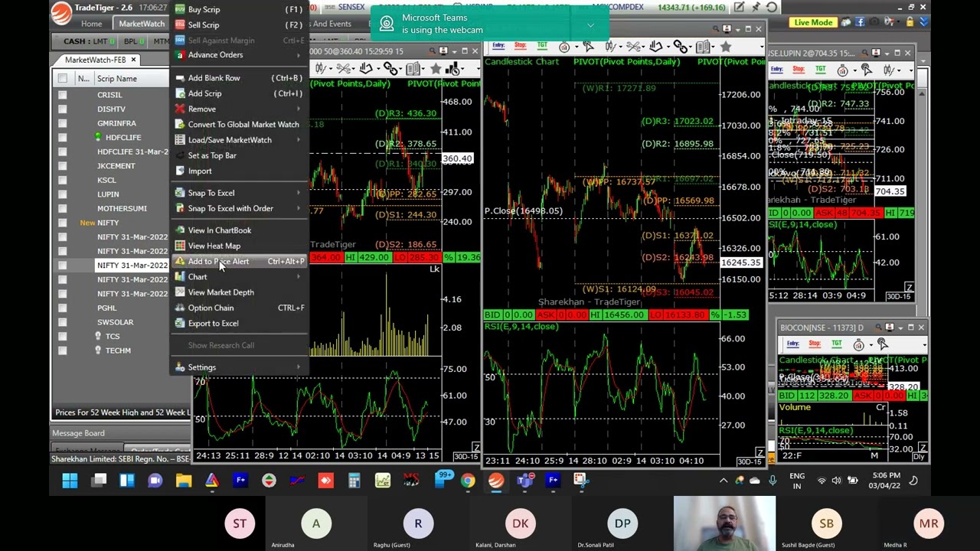Tick the checkbox for LUPIN row
Viewport: 980px width, 551px height.
[63, 194]
